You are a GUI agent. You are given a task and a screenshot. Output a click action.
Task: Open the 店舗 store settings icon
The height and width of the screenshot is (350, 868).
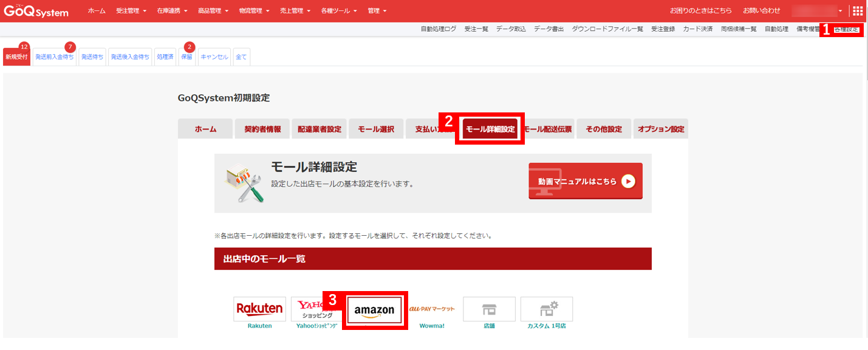pyautogui.click(x=489, y=309)
